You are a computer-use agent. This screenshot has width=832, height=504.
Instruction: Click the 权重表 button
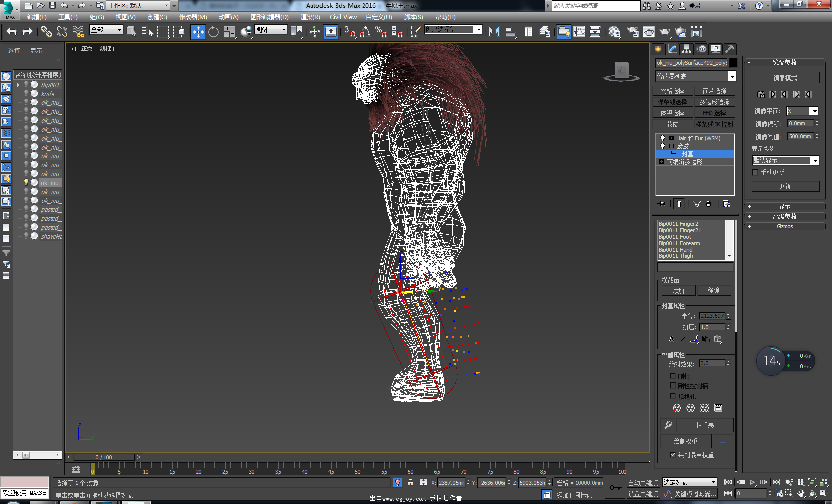[704, 425]
